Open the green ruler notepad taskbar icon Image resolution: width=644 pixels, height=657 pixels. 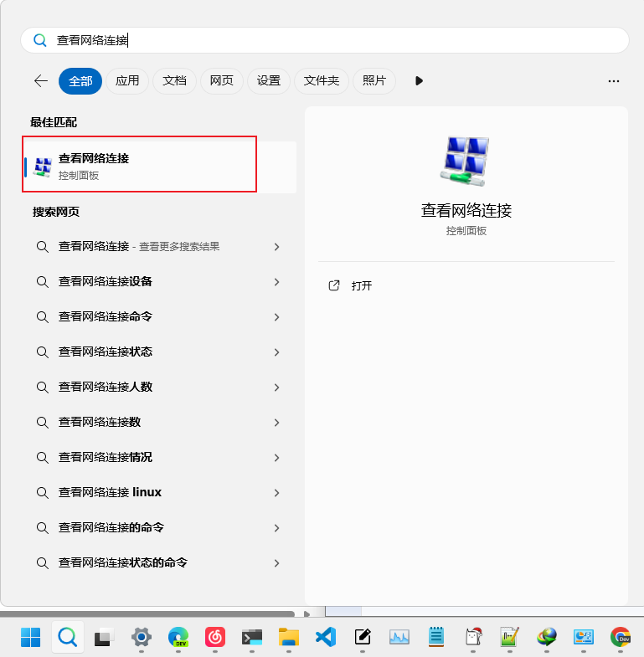pos(510,637)
